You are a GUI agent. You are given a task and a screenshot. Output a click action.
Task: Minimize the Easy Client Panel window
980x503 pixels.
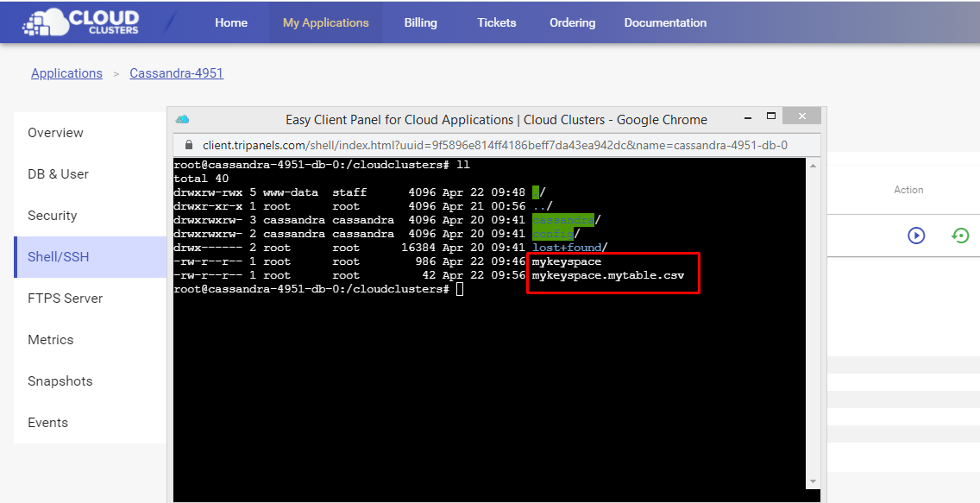(747, 119)
